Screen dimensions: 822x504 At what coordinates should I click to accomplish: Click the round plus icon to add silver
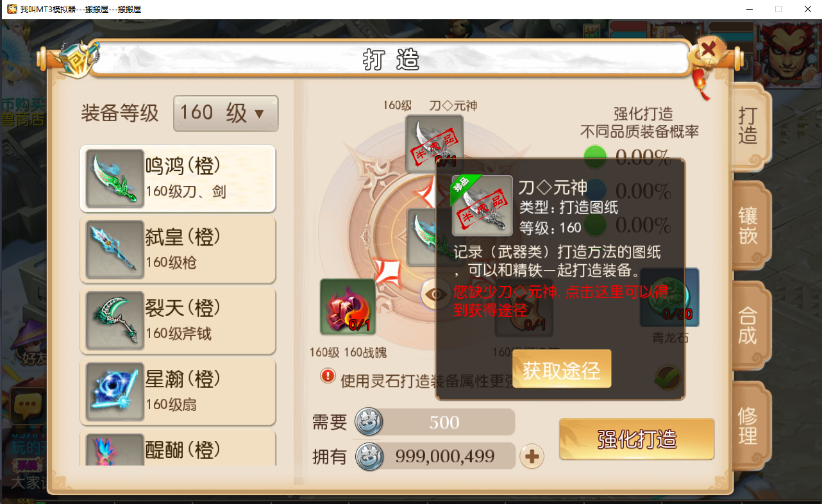click(x=532, y=457)
